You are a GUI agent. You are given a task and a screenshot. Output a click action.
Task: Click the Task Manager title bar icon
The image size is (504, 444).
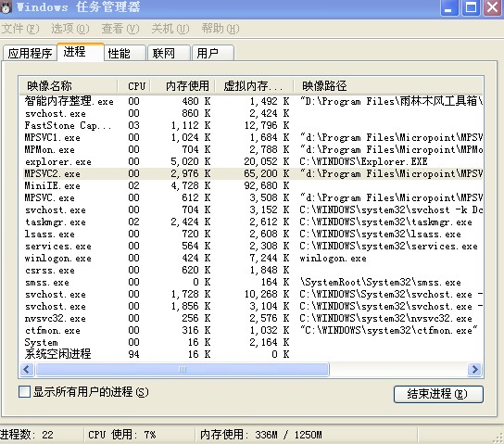pos(6,7)
